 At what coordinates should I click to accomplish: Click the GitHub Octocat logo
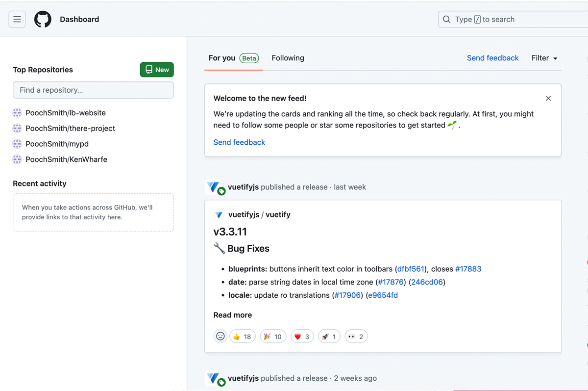pyautogui.click(x=43, y=20)
